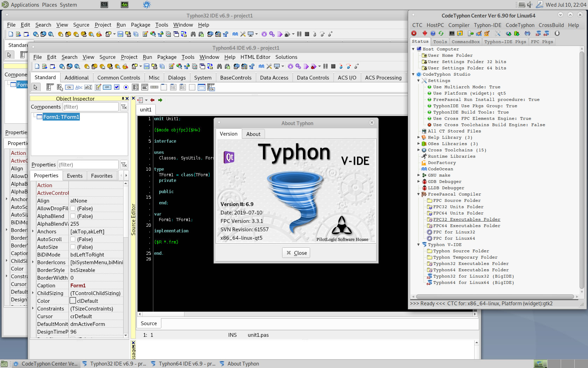The image size is (588, 368).
Task: Click CodeTyphon Center taskbar button
Action: tap(45, 364)
